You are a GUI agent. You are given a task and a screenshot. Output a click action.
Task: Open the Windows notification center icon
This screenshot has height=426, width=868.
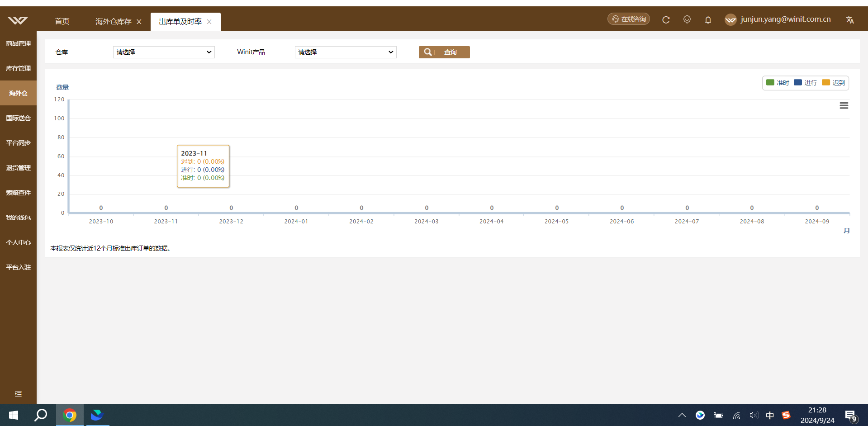(x=851, y=416)
